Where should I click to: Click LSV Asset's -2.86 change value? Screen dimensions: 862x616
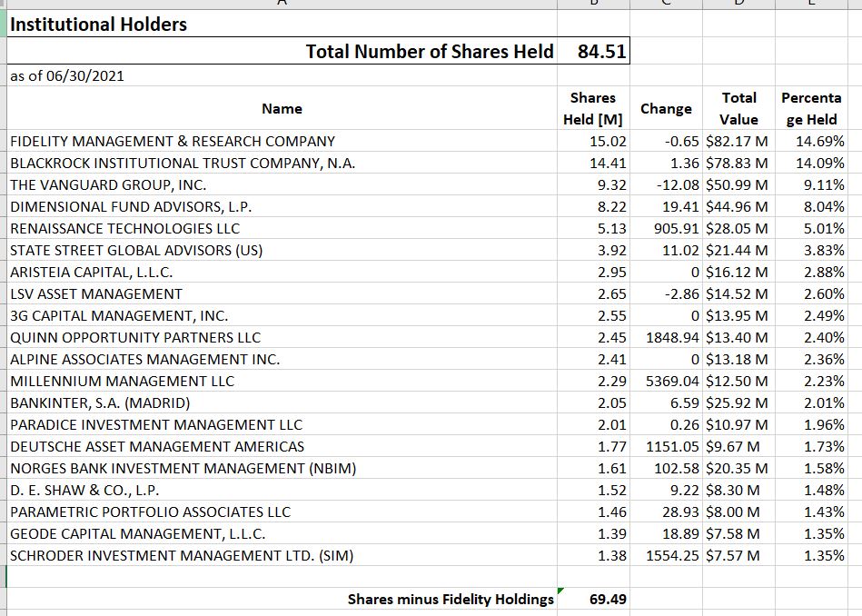(666, 293)
